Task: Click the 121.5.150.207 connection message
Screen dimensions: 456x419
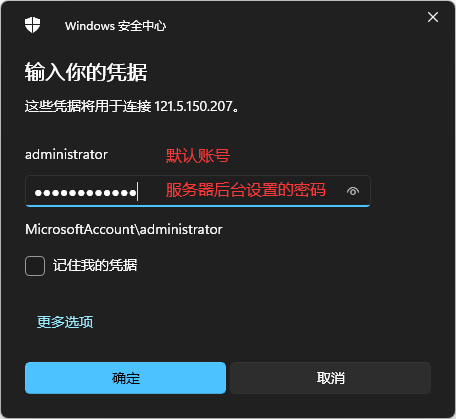Action: [x=132, y=107]
